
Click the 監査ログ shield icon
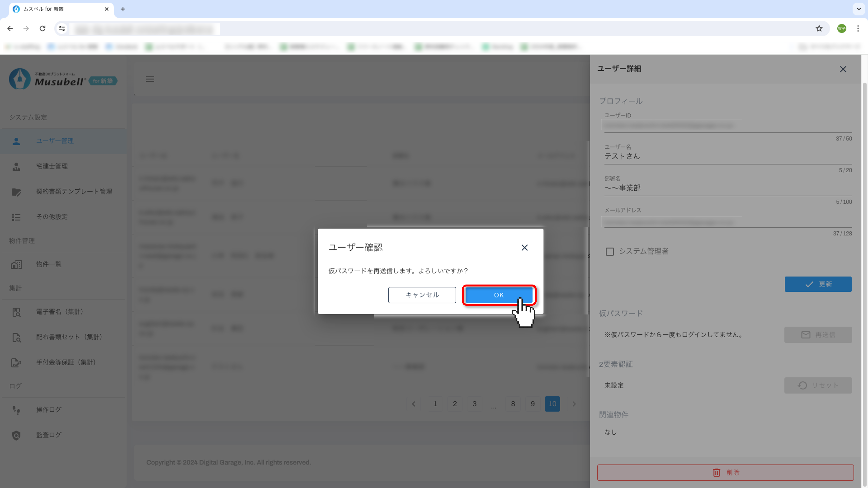(16, 435)
